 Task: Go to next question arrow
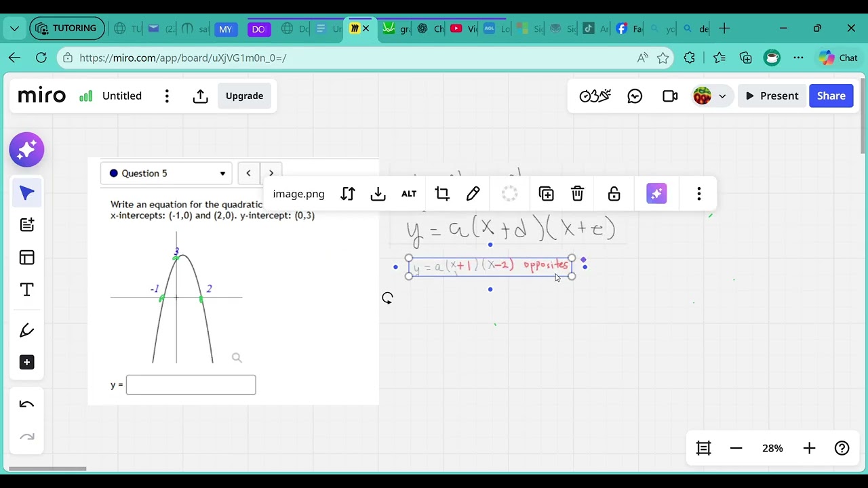coord(271,174)
